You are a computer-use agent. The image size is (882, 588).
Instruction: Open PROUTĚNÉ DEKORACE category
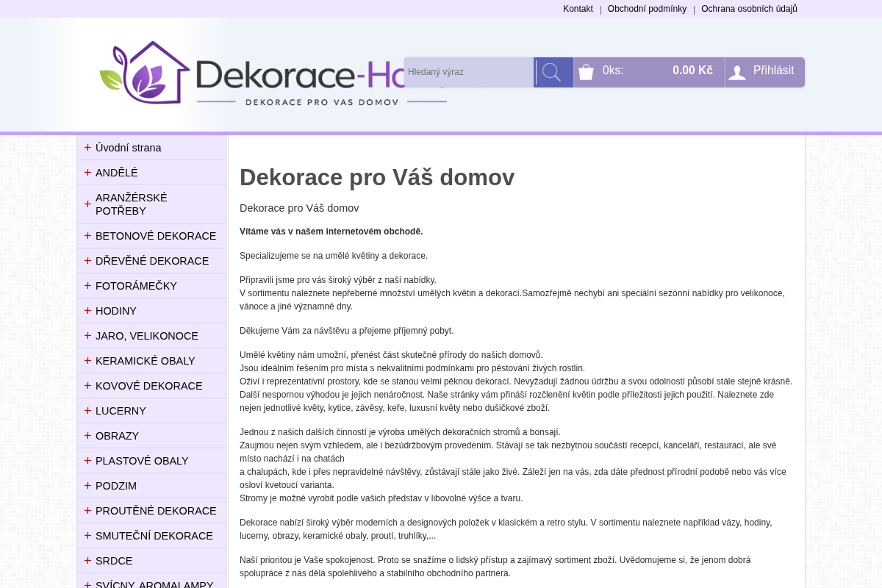coord(152,511)
